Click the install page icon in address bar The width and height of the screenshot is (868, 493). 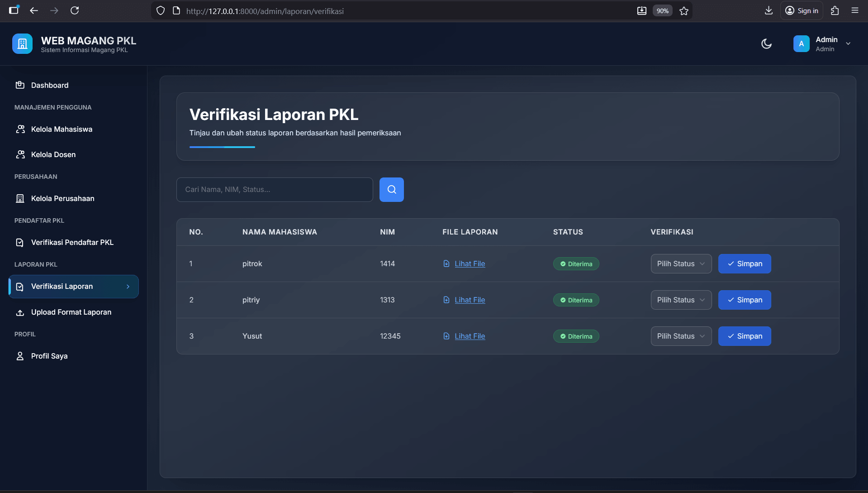point(642,11)
